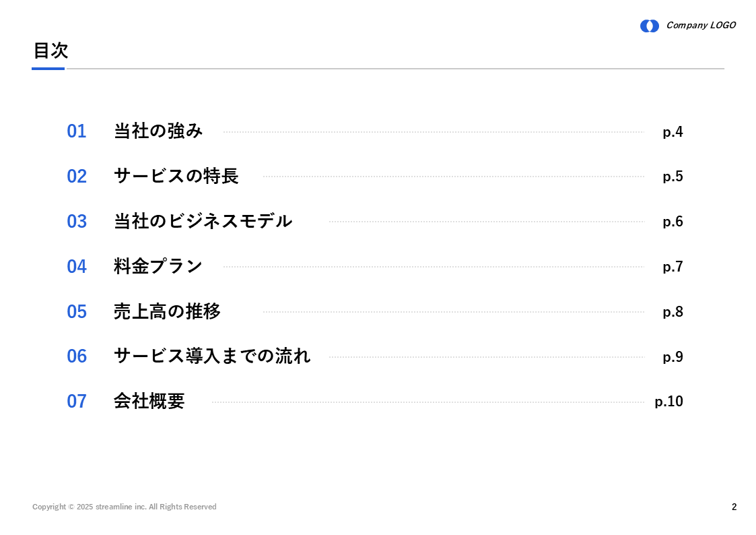Click the Company LOGO text
Viewport: 756px width, 535px height.
pos(701,26)
